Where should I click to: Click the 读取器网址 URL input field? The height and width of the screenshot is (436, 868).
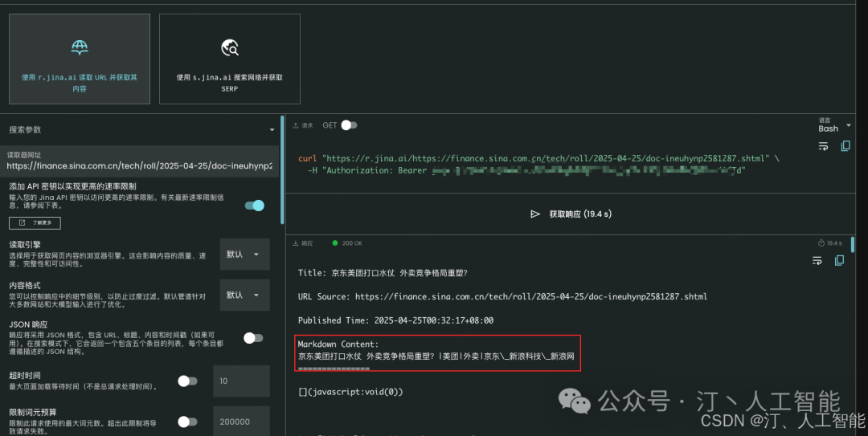point(140,161)
